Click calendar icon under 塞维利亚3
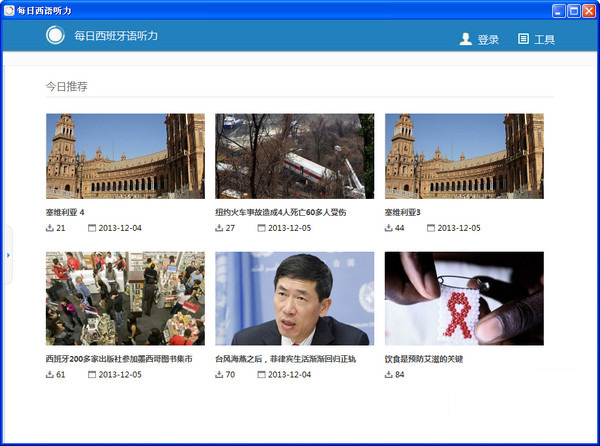This screenshot has height=446, width=600. point(431,228)
